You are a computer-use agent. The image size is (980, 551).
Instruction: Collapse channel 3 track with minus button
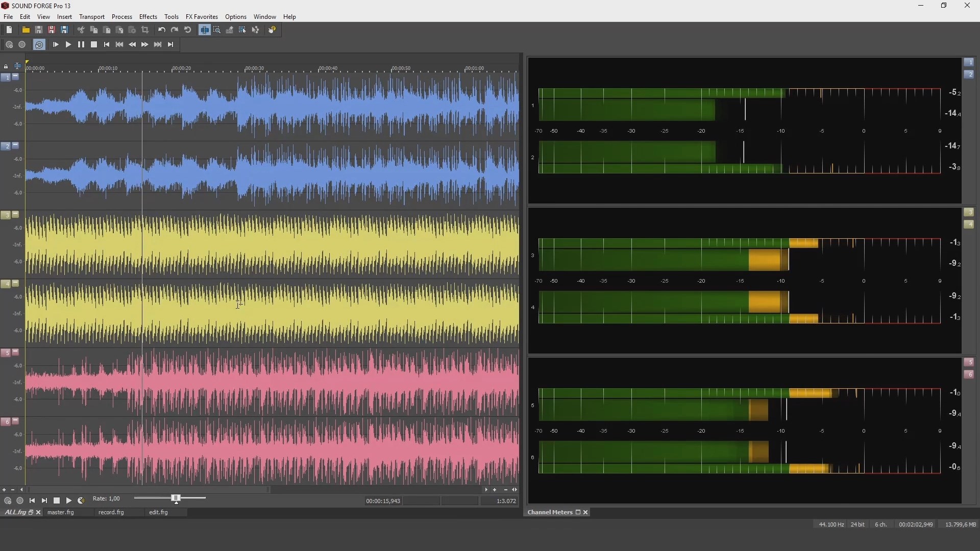15,214
